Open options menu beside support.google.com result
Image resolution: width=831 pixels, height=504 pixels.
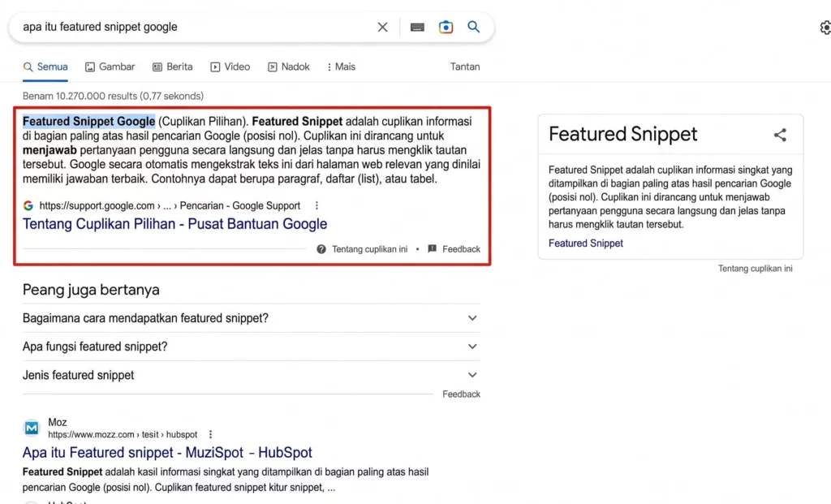(x=317, y=205)
